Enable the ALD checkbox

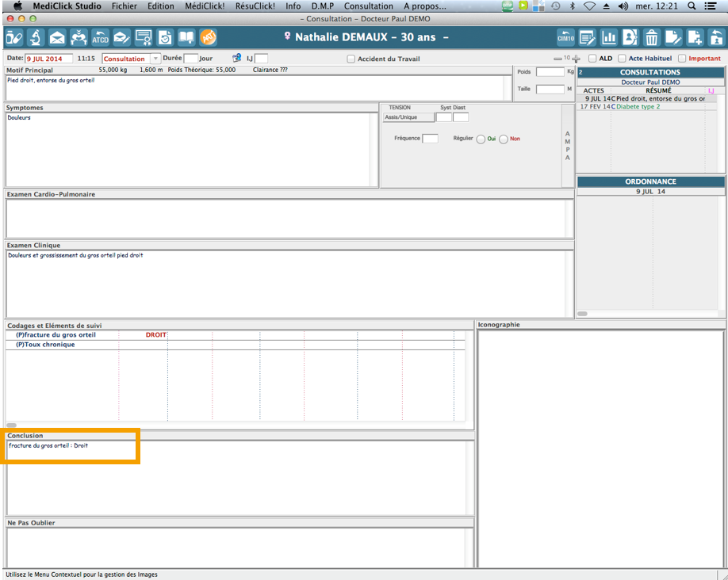(x=592, y=59)
